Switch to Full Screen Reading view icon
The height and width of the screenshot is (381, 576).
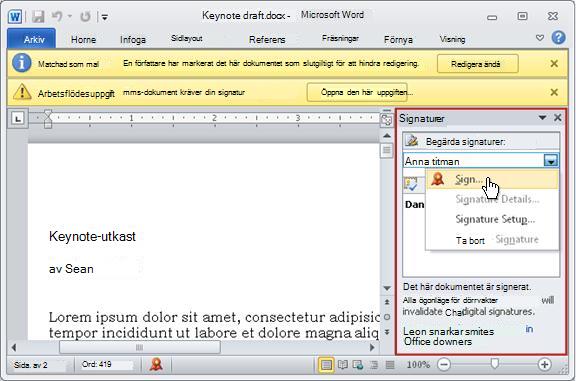click(x=342, y=365)
